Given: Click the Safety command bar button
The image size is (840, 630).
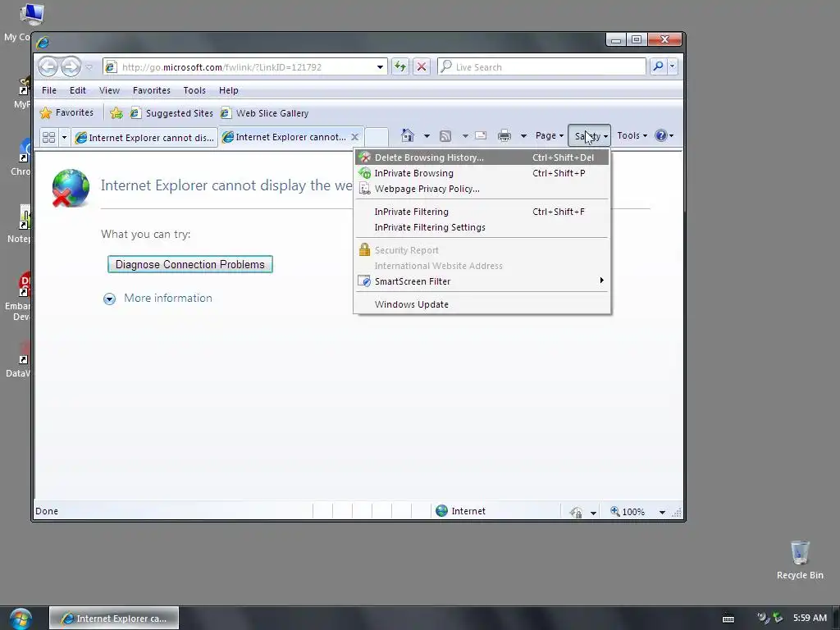Looking at the screenshot, I should click(x=589, y=135).
